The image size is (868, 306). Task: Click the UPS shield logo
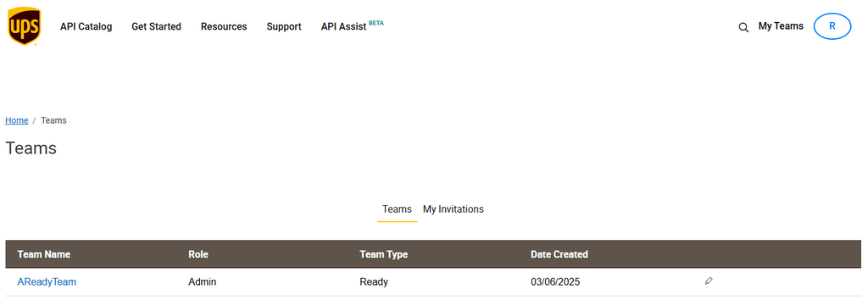tap(25, 26)
